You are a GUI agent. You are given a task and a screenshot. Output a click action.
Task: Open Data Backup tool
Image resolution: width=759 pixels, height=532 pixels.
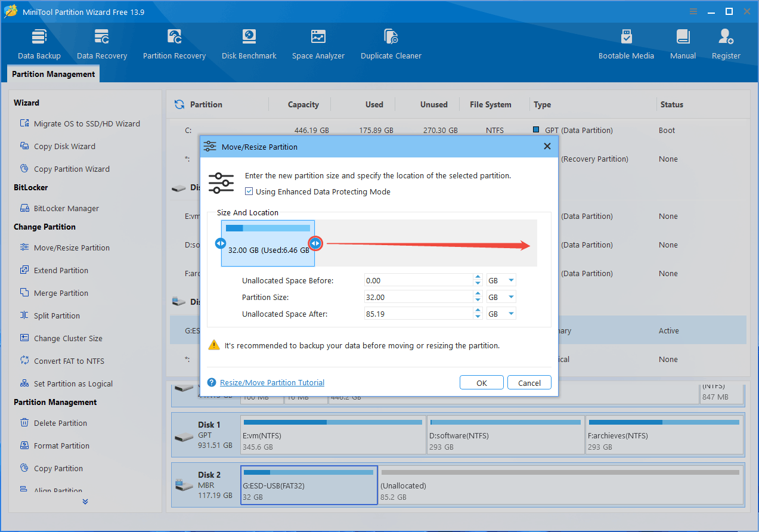[39, 44]
